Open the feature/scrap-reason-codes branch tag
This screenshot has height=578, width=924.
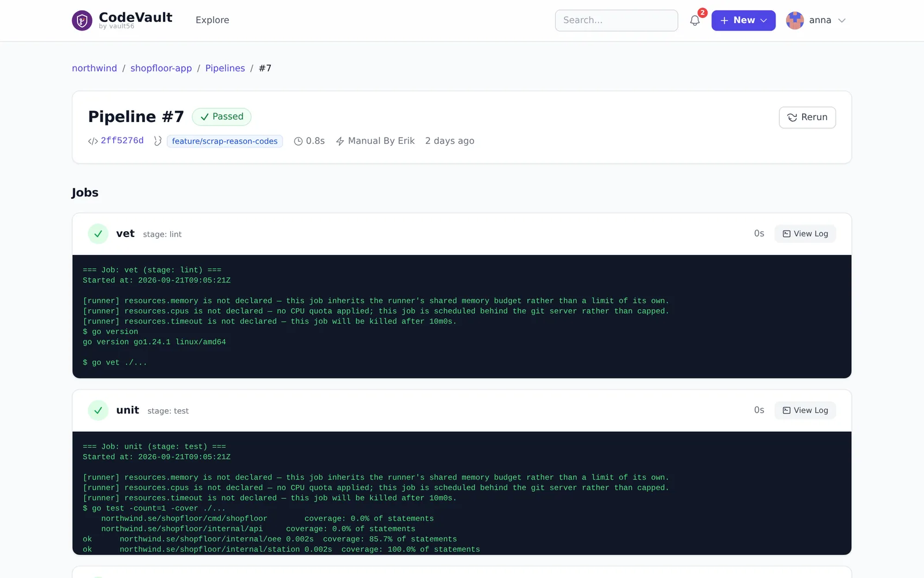click(225, 141)
